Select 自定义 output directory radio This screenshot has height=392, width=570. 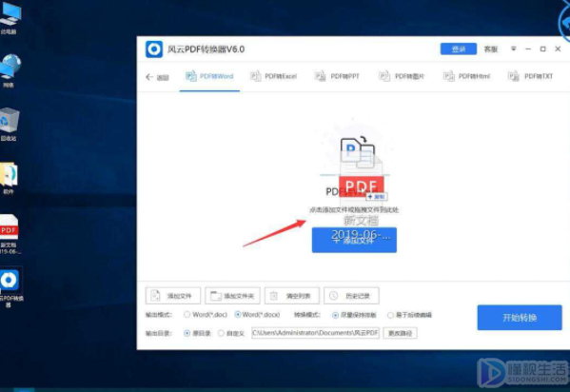221,333
